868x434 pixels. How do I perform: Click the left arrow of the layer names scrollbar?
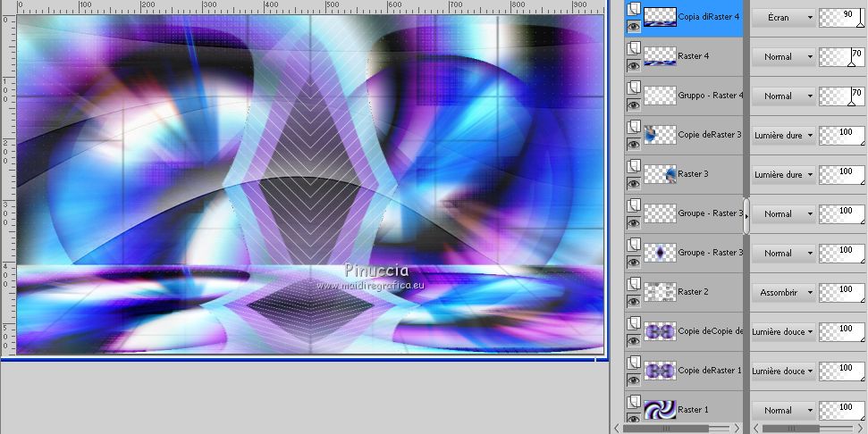617,428
